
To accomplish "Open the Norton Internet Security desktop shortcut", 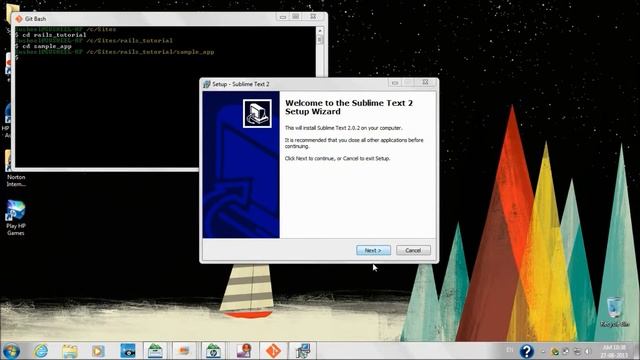I will [16, 169].
